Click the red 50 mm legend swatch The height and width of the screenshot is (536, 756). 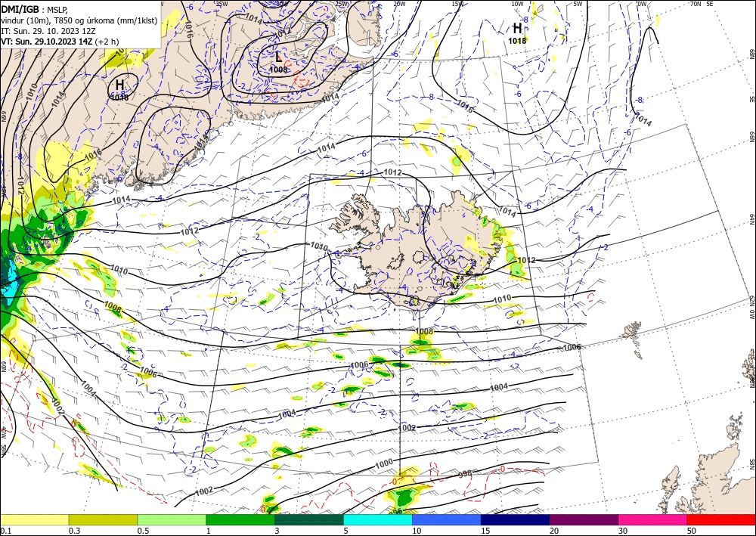[721, 519]
